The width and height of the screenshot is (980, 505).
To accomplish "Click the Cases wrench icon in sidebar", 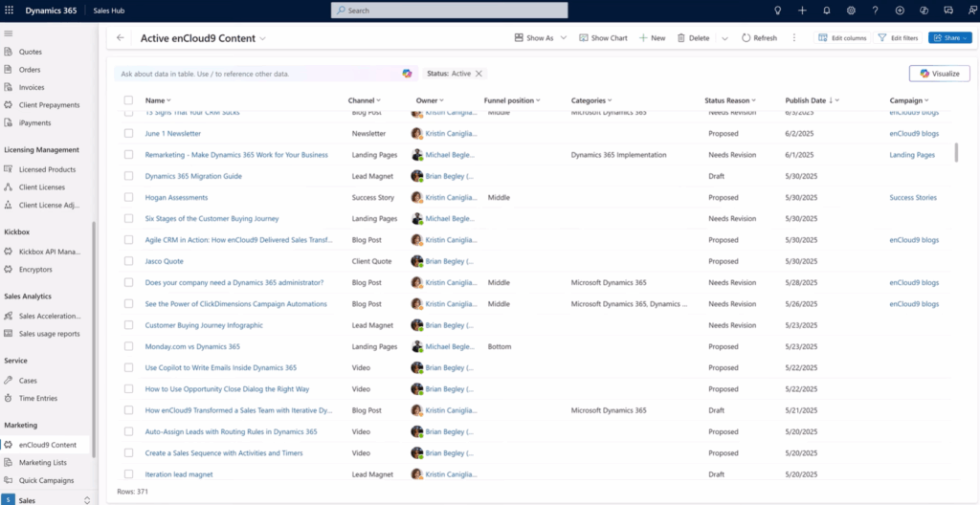I will pyautogui.click(x=8, y=380).
